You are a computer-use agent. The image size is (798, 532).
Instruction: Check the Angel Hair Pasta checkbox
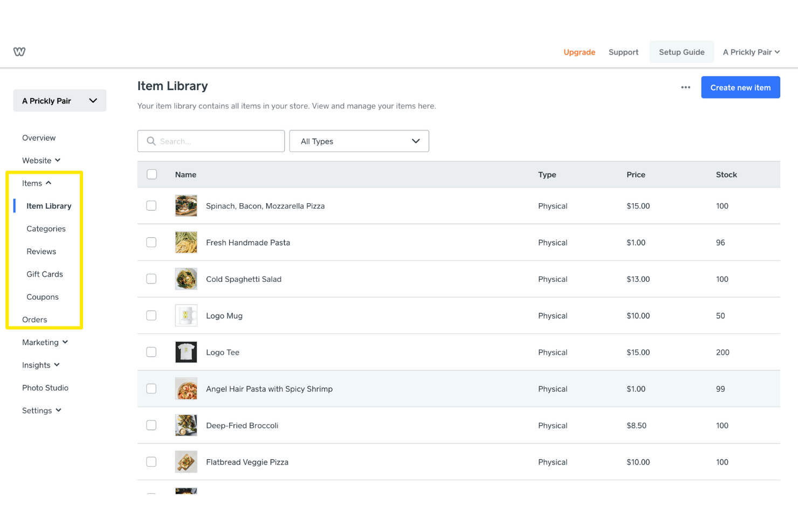pos(152,389)
